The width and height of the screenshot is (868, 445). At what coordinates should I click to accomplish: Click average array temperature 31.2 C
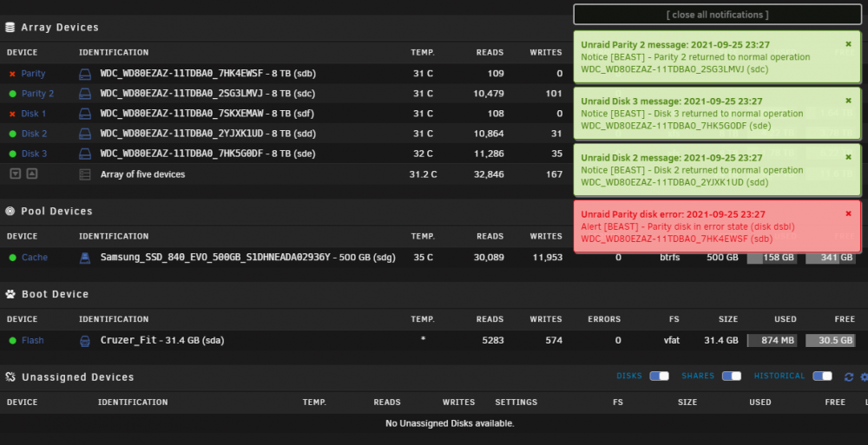click(x=423, y=174)
